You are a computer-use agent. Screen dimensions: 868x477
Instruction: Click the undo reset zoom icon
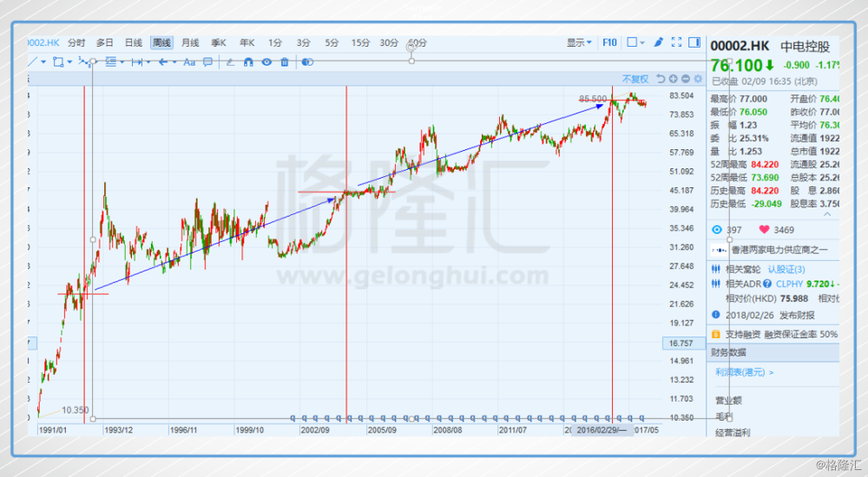(661, 79)
